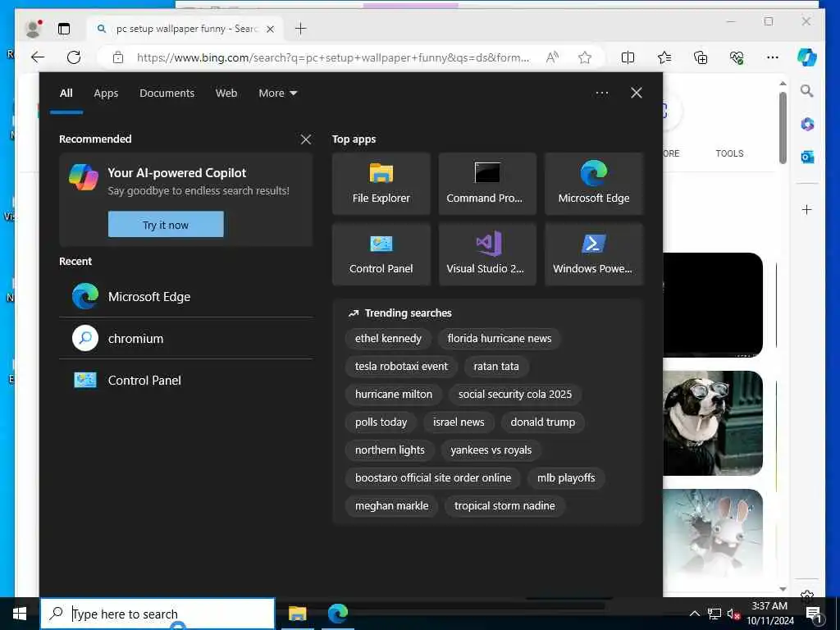Click the Copilot logo in Recommended
This screenshot has width=840, height=630.
tap(84, 177)
